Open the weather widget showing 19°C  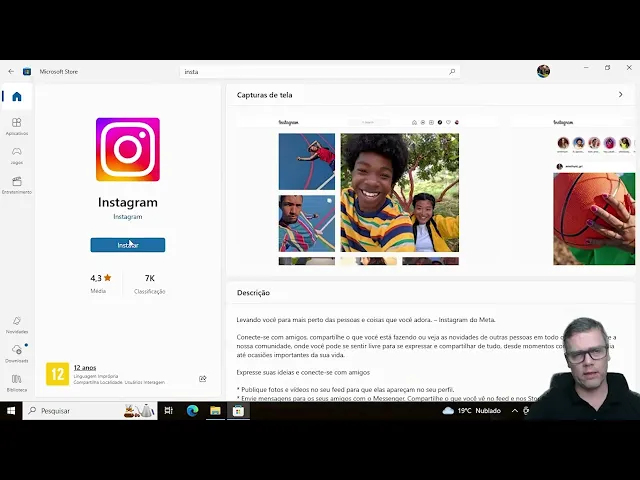(472, 411)
